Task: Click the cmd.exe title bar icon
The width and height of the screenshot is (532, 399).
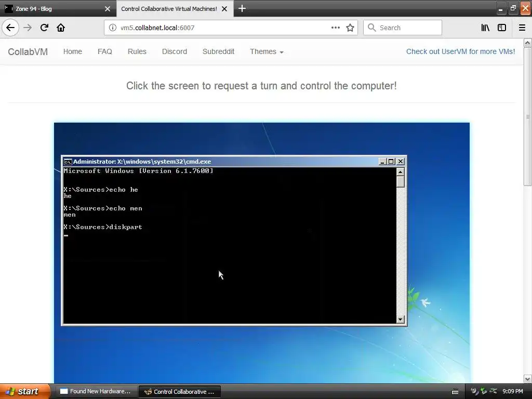Action: click(68, 162)
